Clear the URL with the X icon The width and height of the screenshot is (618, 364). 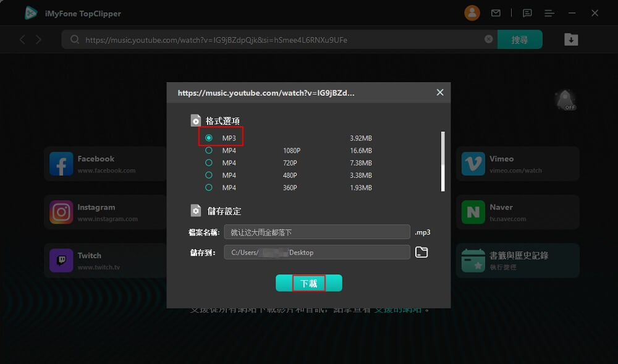click(488, 39)
